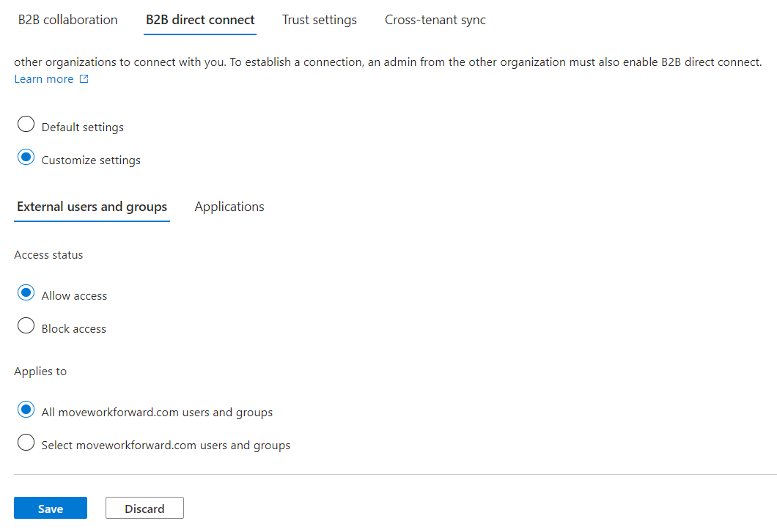Open the External users and groups sub-tab
This screenshot has width=777, height=532.
tap(92, 207)
